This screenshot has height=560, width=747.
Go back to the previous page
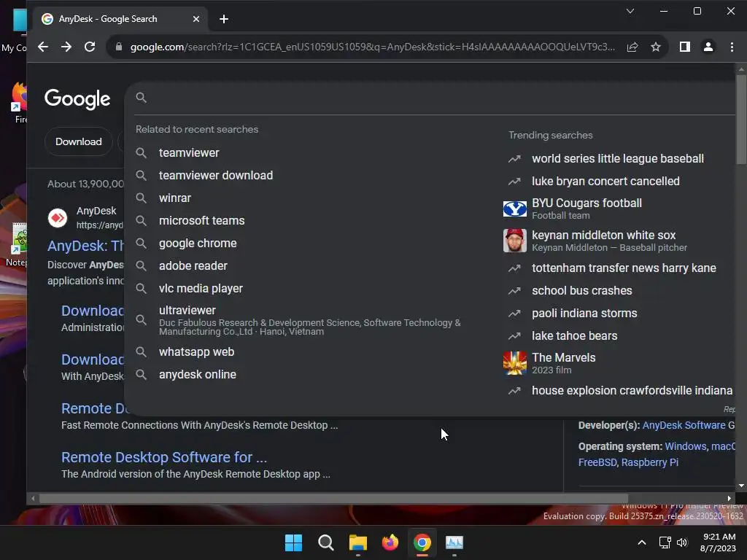43,47
